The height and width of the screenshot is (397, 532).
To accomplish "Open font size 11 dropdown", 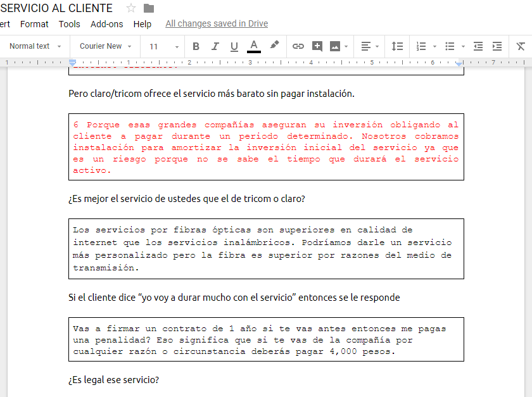I will (x=163, y=46).
